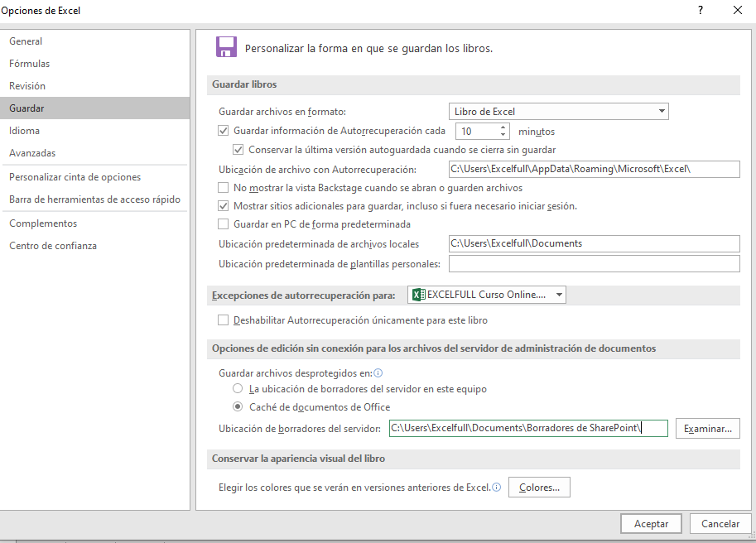This screenshot has width=756, height=543.
Task: Check 'Deshabilitar Autorrecuperación únicamente para este libro'
Action: [x=223, y=320]
